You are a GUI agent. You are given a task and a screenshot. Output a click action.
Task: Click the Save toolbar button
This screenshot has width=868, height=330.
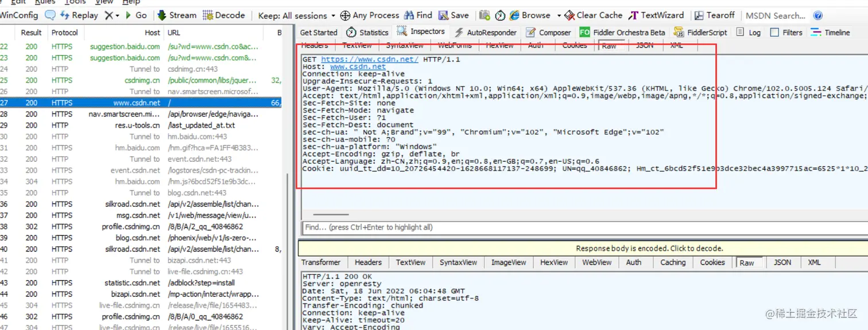click(x=454, y=15)
